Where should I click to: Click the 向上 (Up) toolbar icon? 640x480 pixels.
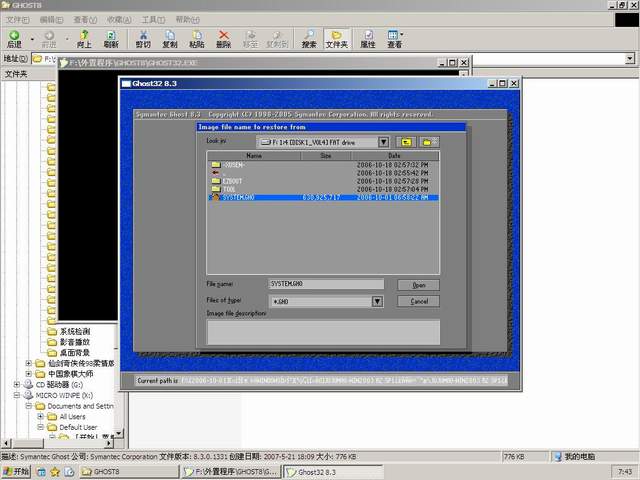pos(84,39)
